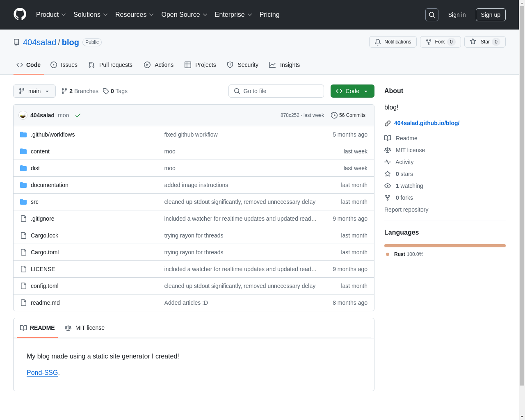Expand the Resources menu
The width and height of the screenshot is (525, 420).
[x=135, y=15]
